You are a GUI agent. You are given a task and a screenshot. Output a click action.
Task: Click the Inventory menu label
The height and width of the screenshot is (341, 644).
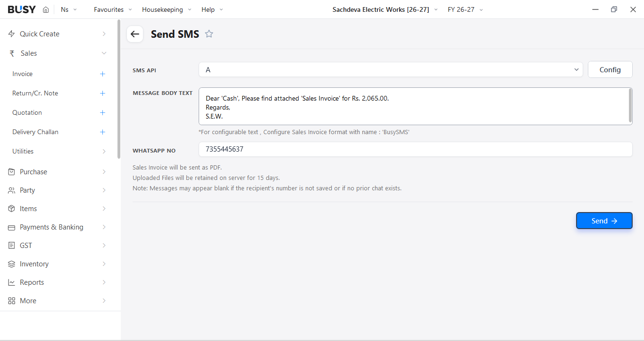coord(34,264)
